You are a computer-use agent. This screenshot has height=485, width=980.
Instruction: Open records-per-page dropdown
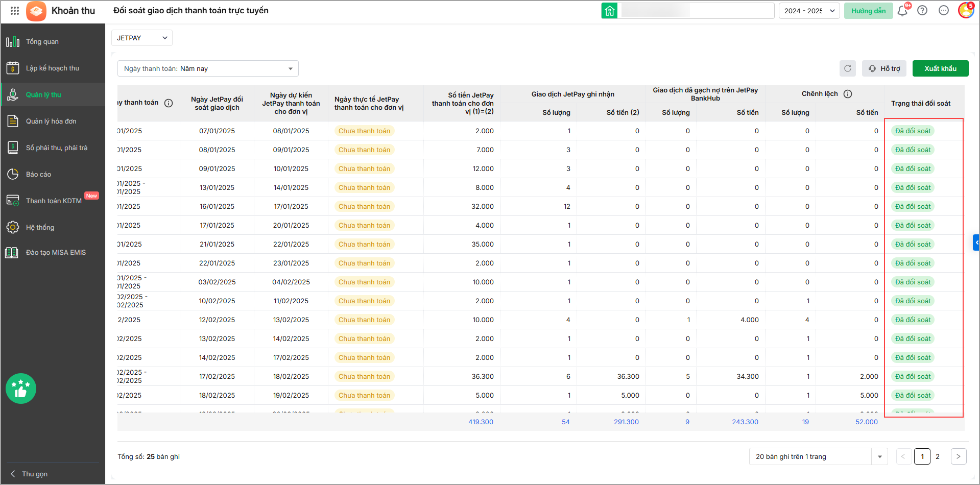click(x=818, y=456)
